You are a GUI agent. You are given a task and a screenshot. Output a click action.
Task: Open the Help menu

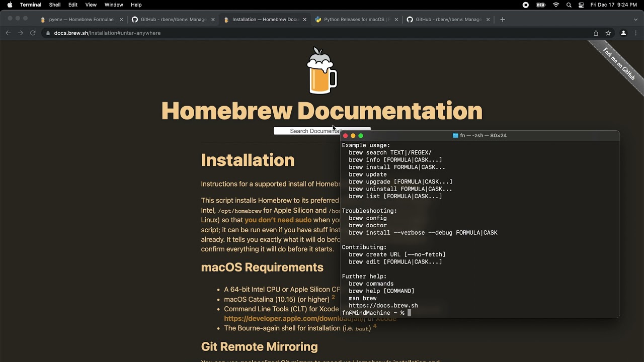(136, 5)
